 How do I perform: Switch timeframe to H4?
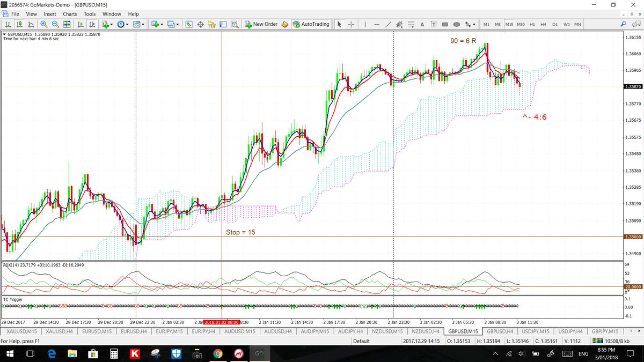544,24
